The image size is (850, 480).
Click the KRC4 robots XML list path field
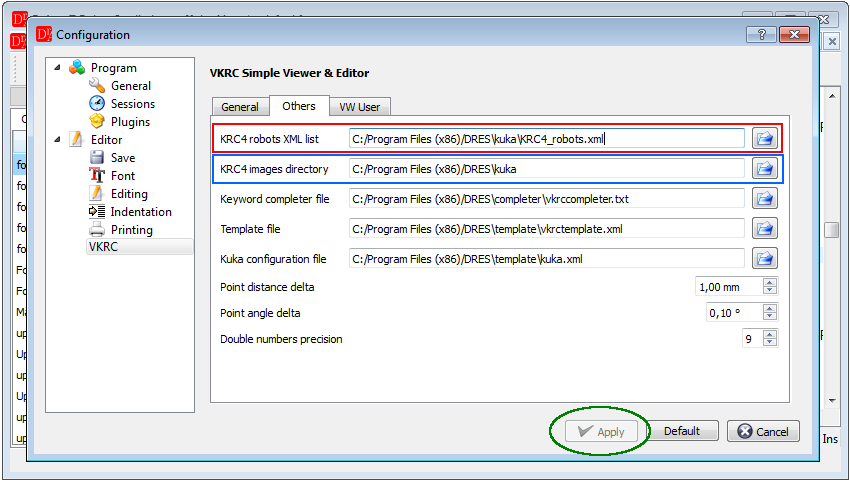[546, 139]
